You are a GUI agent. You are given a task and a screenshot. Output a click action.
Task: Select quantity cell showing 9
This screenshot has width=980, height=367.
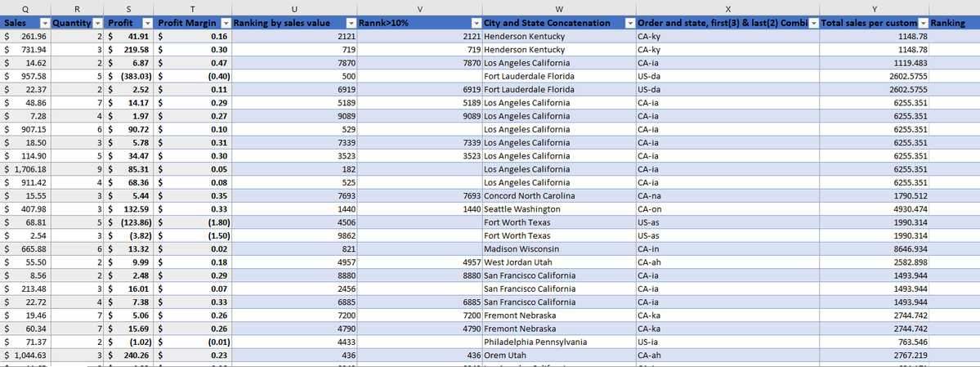tap(78, 169)
